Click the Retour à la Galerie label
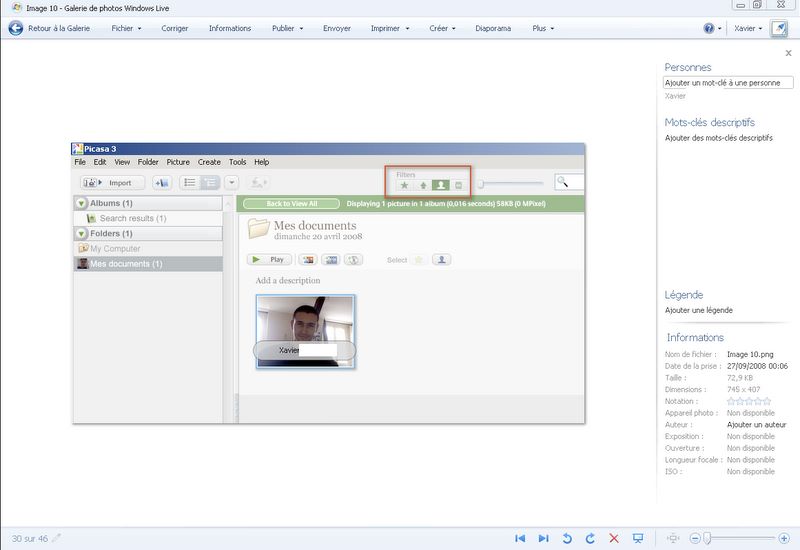Image resolution: width=800 pixels, height=550 pixels. pos(59,29)
